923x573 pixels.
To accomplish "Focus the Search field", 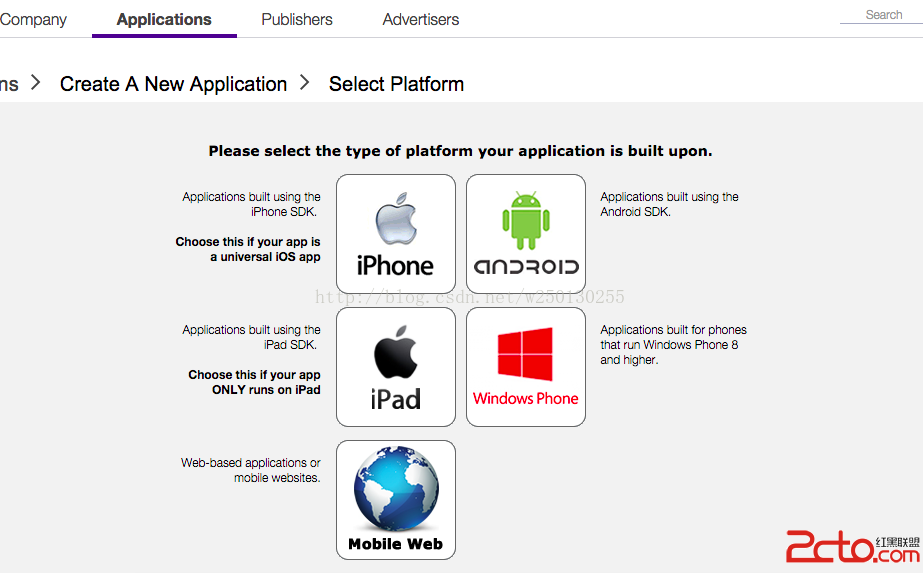I will click(881, 15).
